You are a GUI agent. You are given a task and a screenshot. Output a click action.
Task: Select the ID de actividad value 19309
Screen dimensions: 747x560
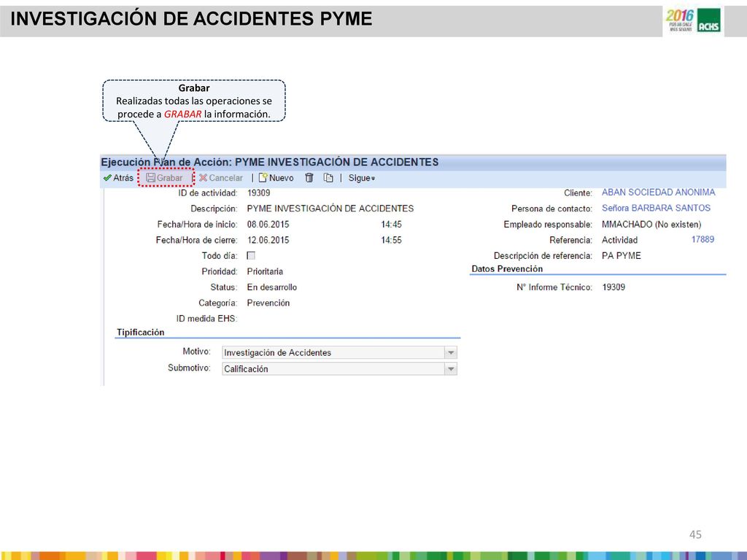point(259,192)
